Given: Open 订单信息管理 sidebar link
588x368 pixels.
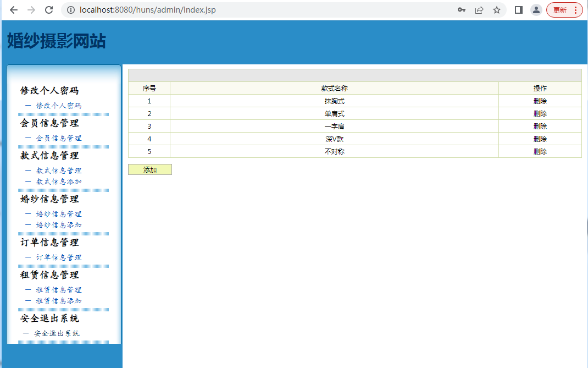Looking at the screenshot, I should 59,257.
